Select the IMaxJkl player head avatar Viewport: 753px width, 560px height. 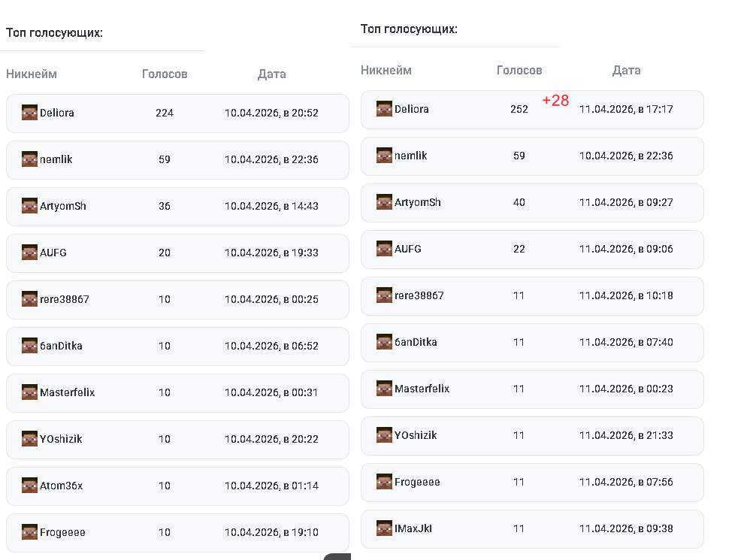(384, 528)
